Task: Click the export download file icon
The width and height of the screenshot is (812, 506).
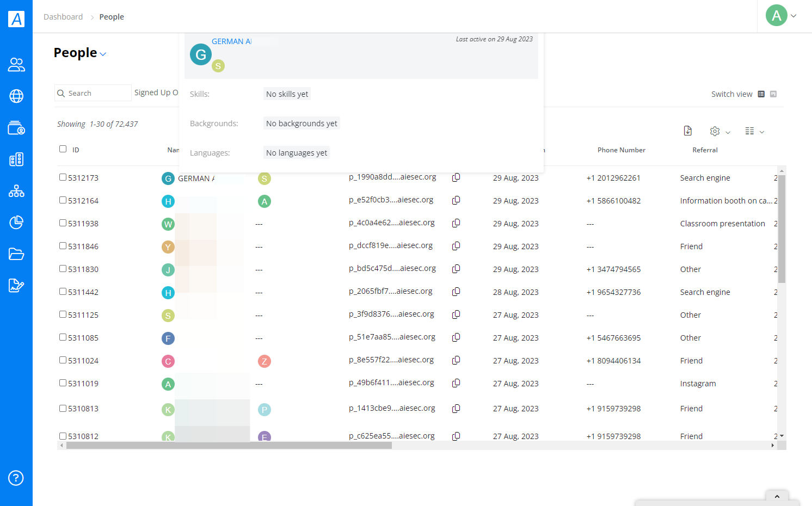Action: coord(688,131)
